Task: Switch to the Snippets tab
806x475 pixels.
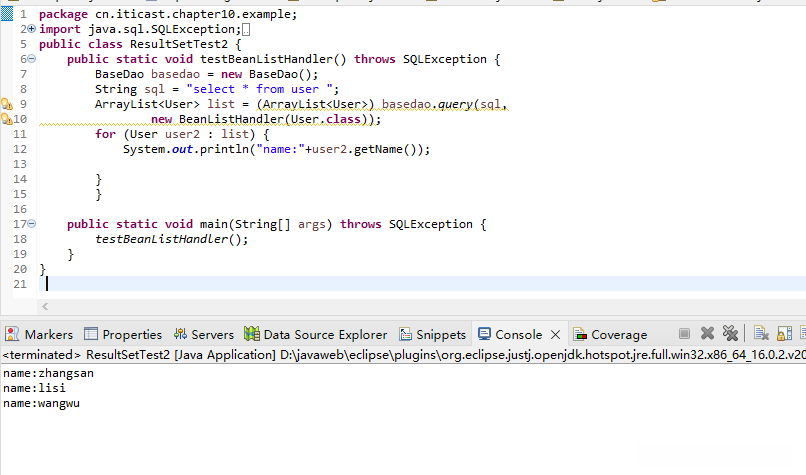Action: pos(432,335)
